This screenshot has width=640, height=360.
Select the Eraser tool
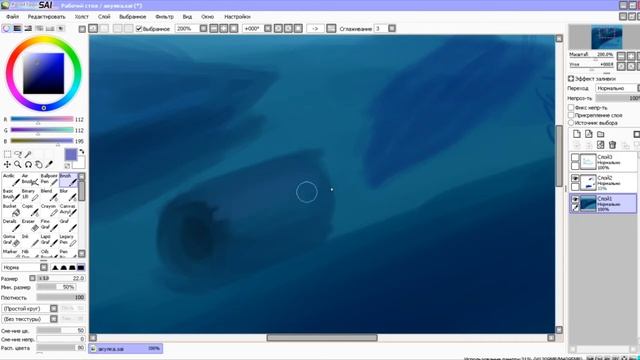click(30, 225)
